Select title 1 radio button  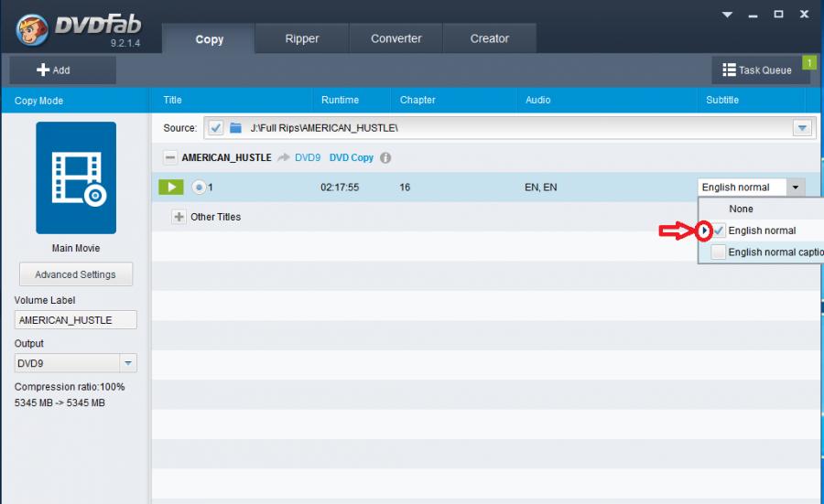pyautogui.click(x=199, y=188)
